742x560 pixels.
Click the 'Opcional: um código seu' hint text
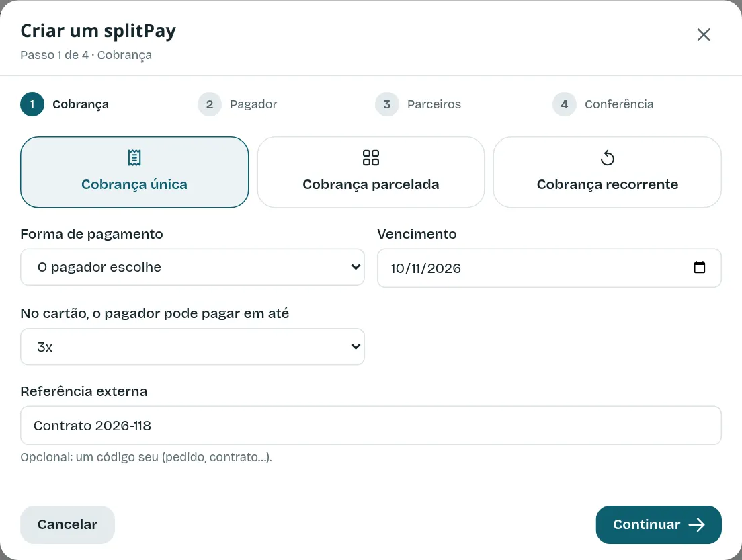147,457
